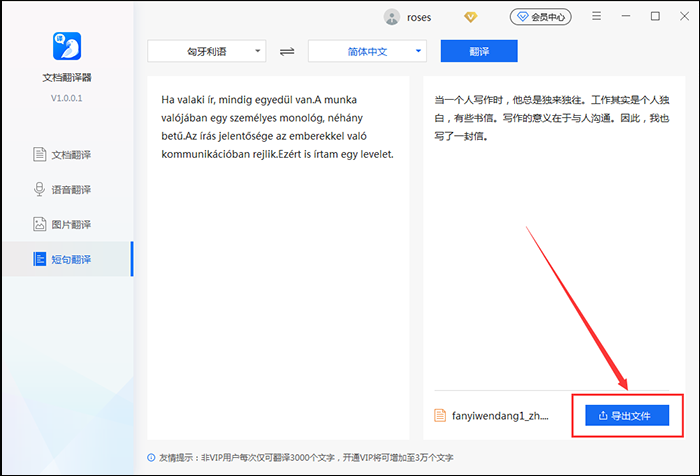
Task: Swap source and target languages
Action: click(287, 52)
